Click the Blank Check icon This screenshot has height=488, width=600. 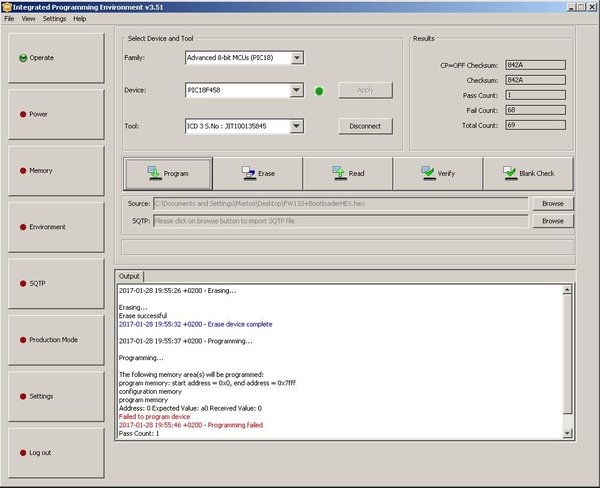pyautogui.click(x=510, y=173)
